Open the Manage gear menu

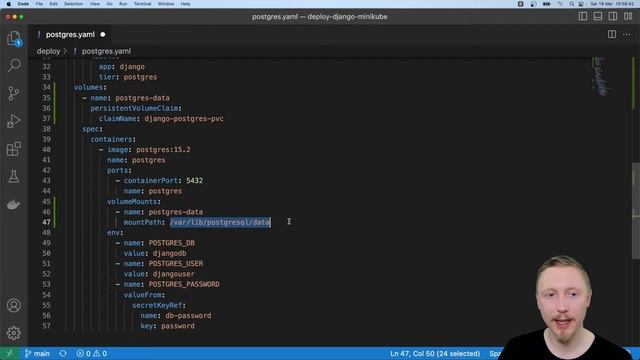tap(14, 333)
